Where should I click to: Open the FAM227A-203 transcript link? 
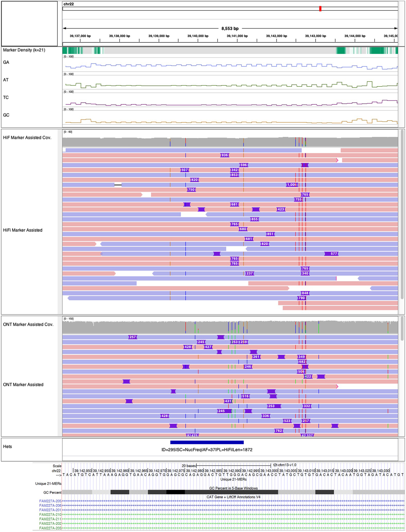[50, 528]
